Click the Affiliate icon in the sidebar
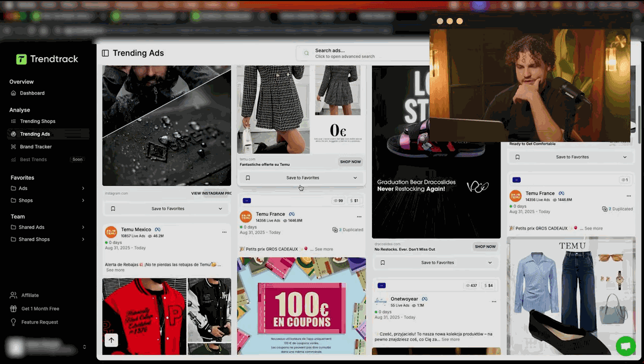 [x=13, y=295]
